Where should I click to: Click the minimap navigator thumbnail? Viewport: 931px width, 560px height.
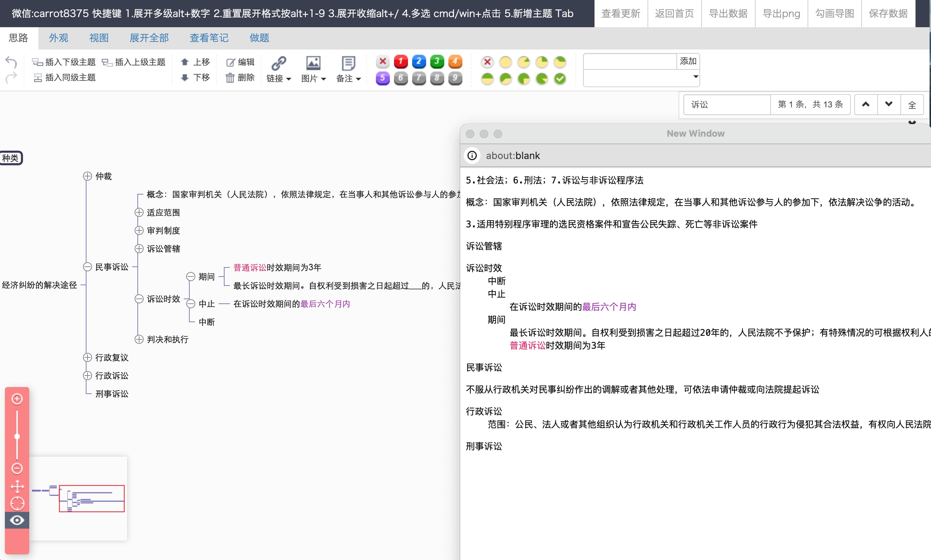(78, 499)
